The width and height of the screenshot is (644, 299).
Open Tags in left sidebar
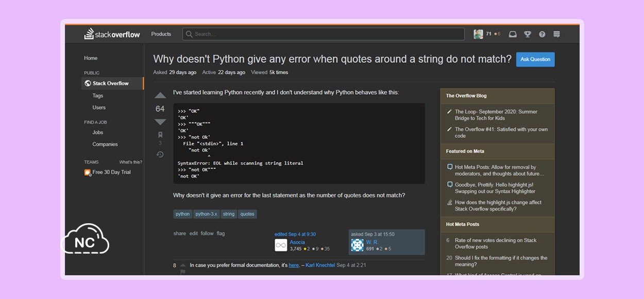click(x=98, y=95)
